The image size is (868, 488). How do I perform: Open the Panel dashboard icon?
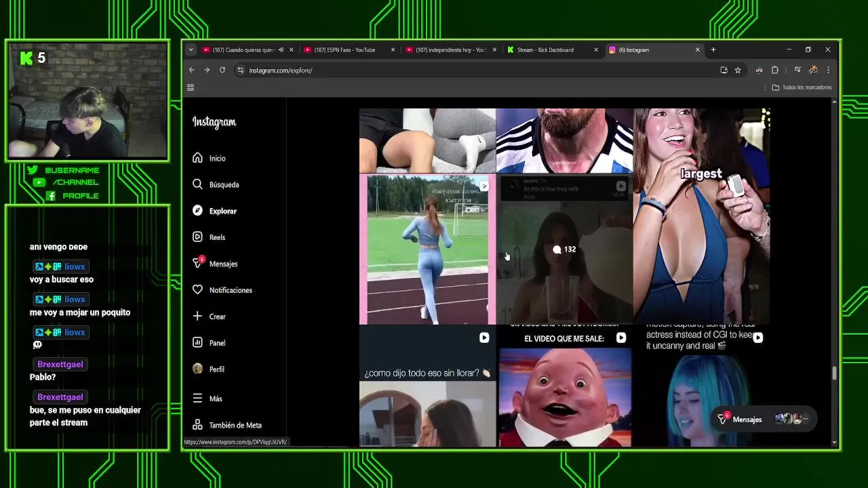pyautogui.click(x=197, y=342)
